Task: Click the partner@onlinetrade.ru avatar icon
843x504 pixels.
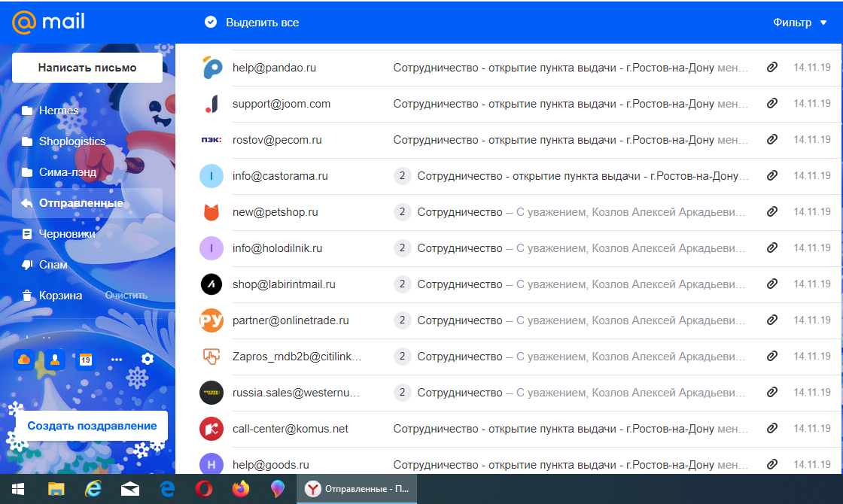Action: tap(212, 320)
